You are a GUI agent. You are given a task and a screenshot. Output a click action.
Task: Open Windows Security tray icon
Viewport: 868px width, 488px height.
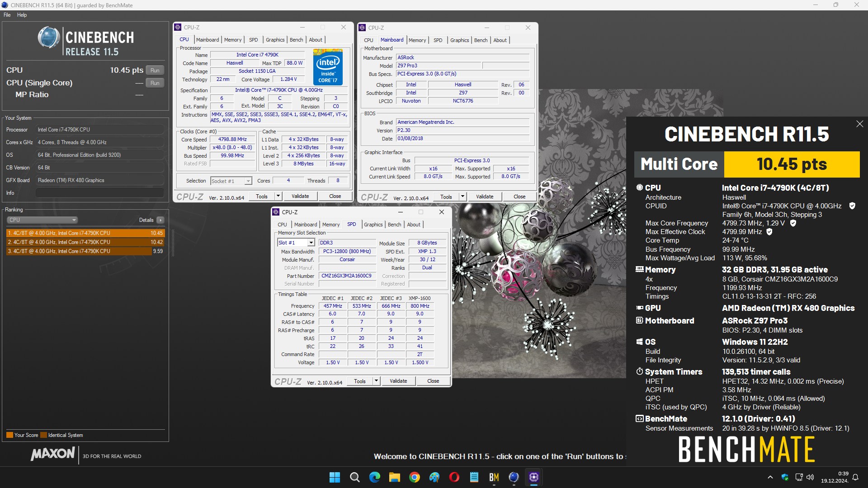coord(785,477)
